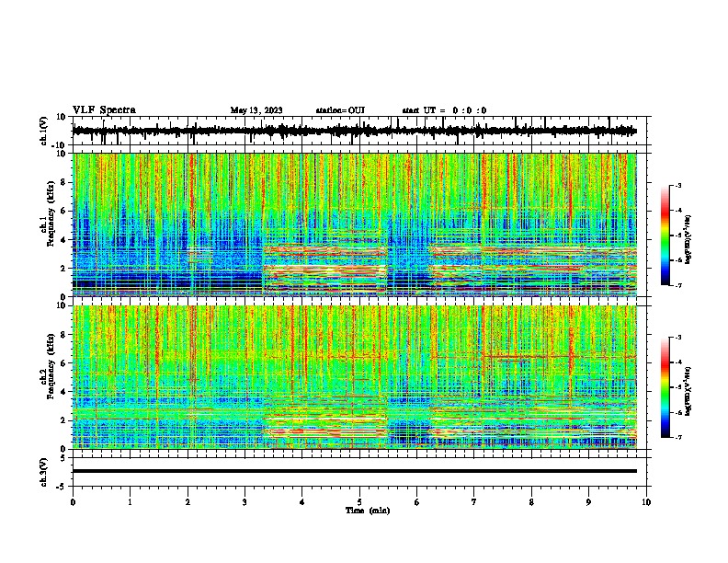Click the "-3" label on ch.1 color bar
The height and width of the screenshot is (563, 728).
point(677,186)
